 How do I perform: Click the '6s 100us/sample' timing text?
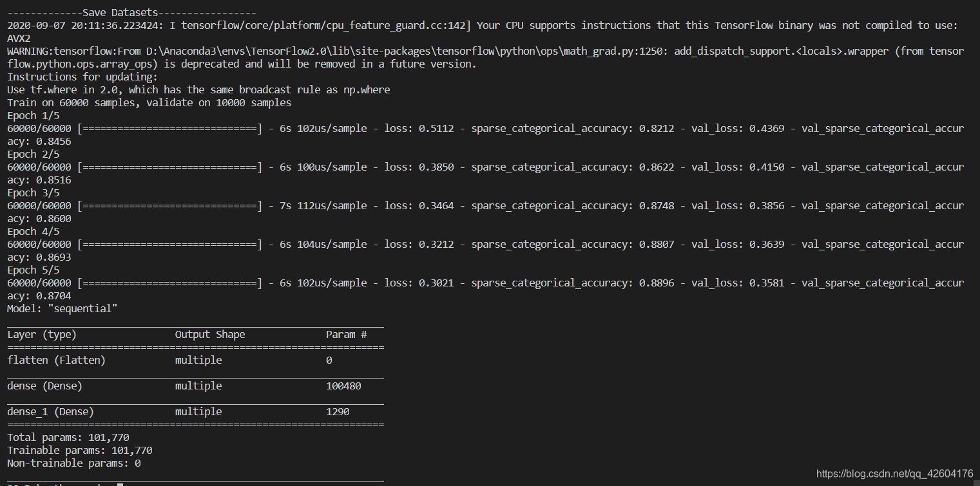pos(323,167)
